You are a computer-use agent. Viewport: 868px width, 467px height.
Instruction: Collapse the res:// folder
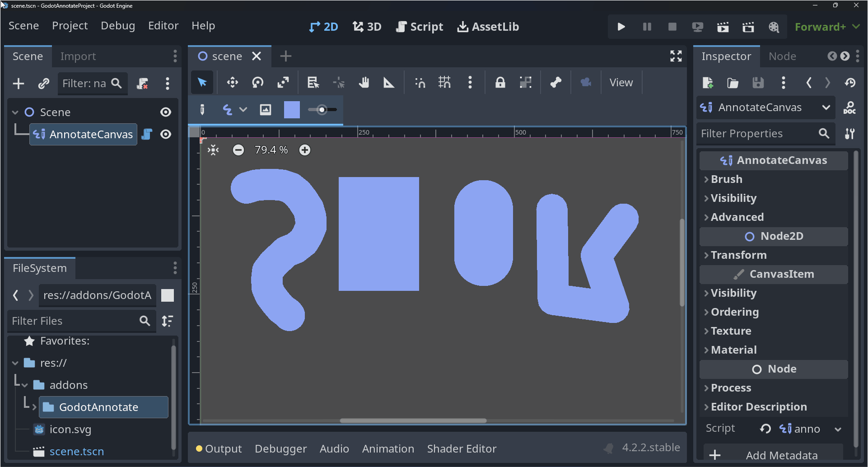tap(15, 363)
